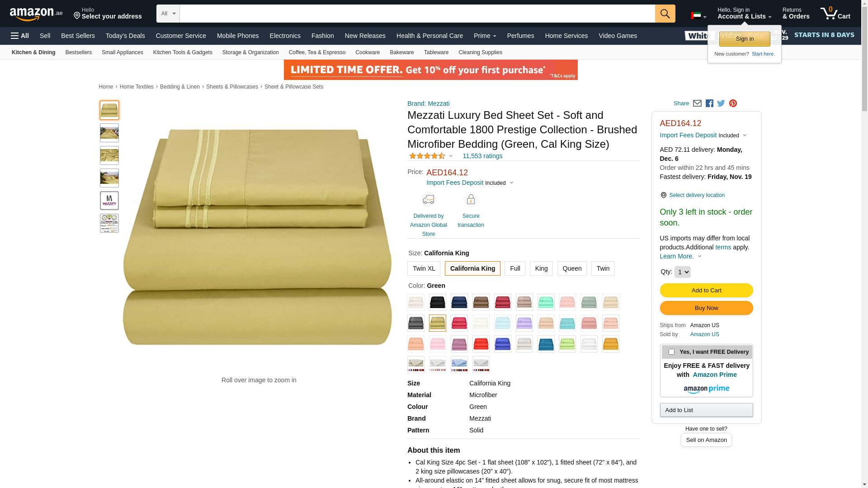This screenshot has width=868, height=488.
Task: Share via email envelope icon
Action: pos(697,103)
